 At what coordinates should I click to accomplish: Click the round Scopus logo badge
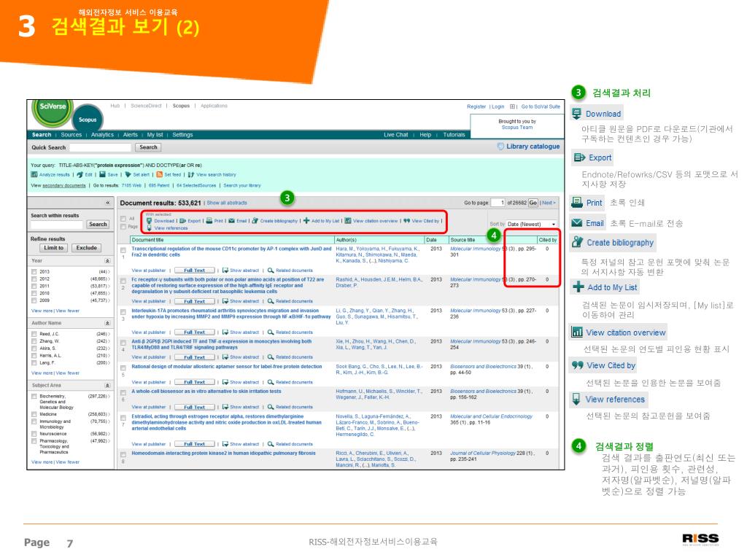click(x=88, y=119)
